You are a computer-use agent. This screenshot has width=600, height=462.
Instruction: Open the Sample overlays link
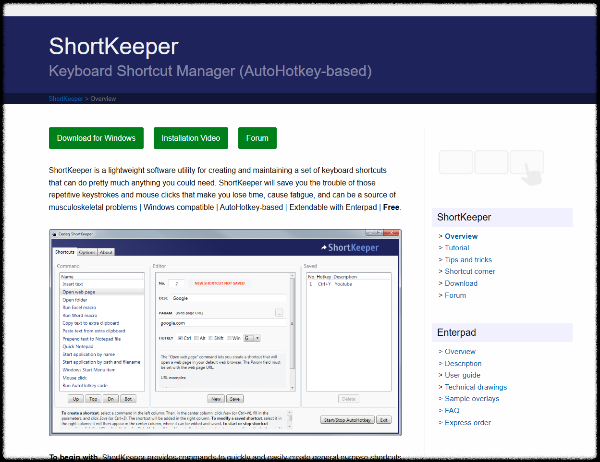[472, 398]
